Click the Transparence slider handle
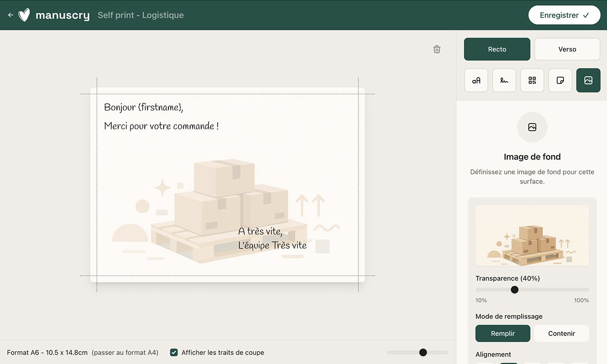Screen dimensions: 607x364 click(515, 290)
